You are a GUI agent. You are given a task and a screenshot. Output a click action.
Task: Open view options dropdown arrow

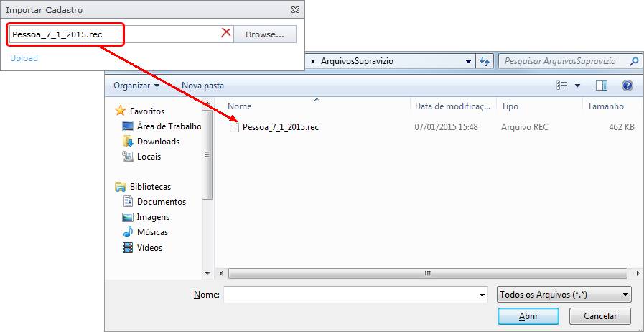[x=577, y=86]
